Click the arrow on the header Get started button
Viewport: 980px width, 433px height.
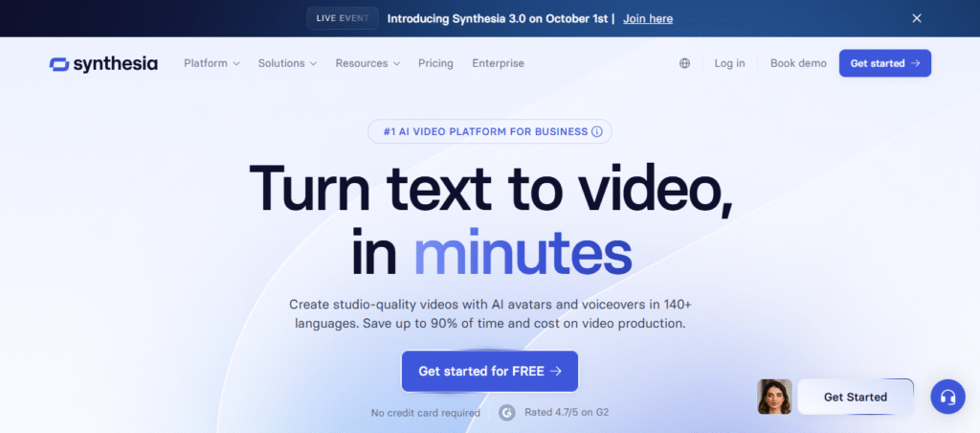click(916, 63)
